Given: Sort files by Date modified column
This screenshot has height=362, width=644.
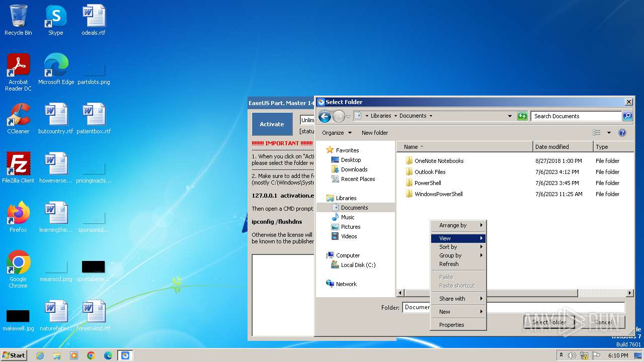Looking at the screenshot, I should click(563, 147).
